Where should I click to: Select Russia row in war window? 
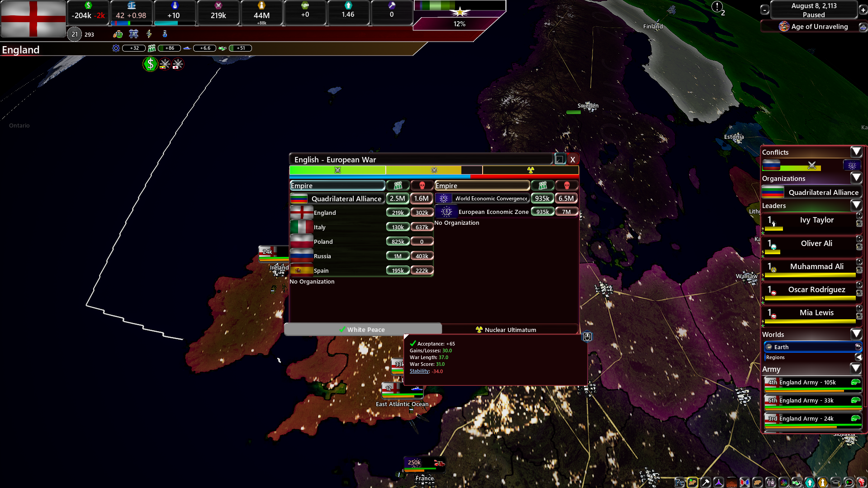pos(361,256)
